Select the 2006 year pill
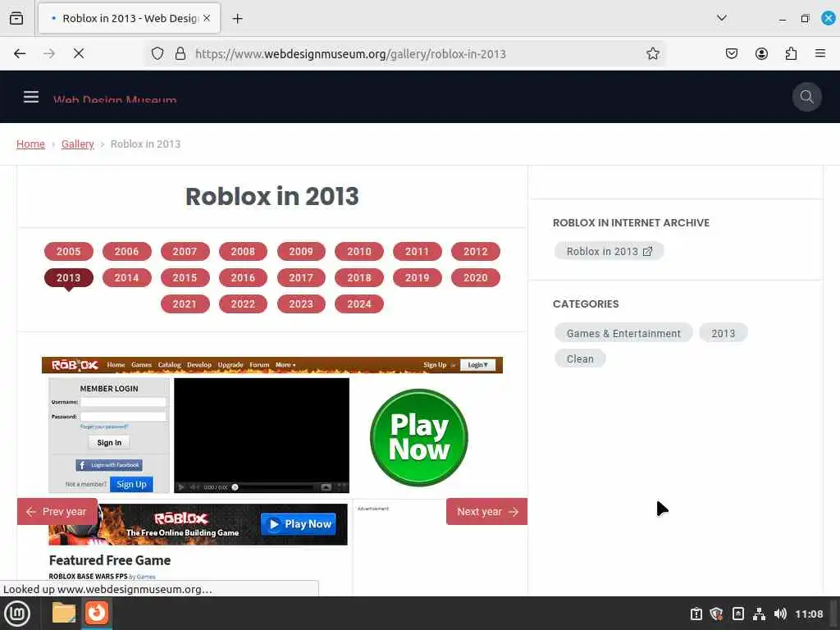Viewport: 840px width, 630px height. pos(126,251)
